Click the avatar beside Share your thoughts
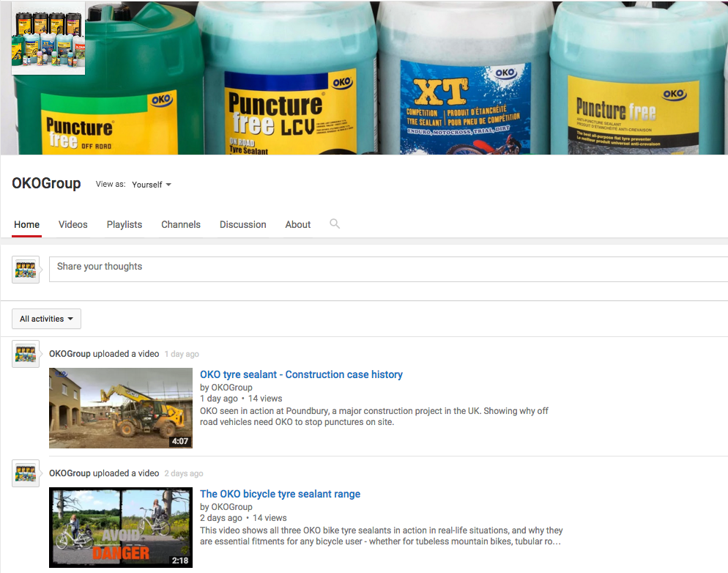Viewport: 728px width, 573px height. click(x=26, y=270)
